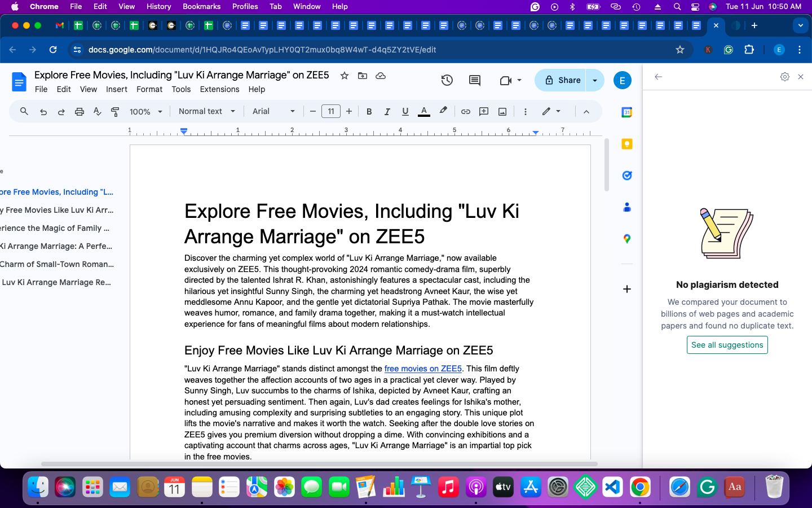Image resolution: width=812 pixels, height=508 pixels.
Task: Open Finder from the dock
Action: coord(38,487)
